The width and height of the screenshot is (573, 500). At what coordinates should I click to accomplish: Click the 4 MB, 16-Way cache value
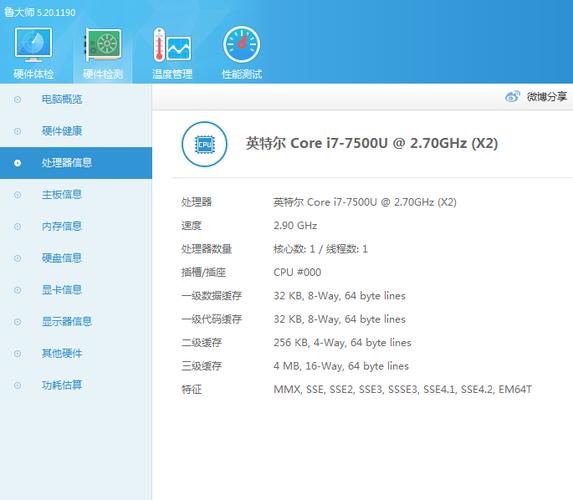tap(341, 366)
